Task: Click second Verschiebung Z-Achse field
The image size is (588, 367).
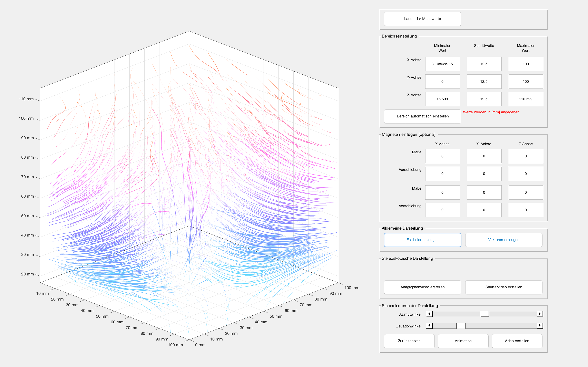Action: (526, 210)
